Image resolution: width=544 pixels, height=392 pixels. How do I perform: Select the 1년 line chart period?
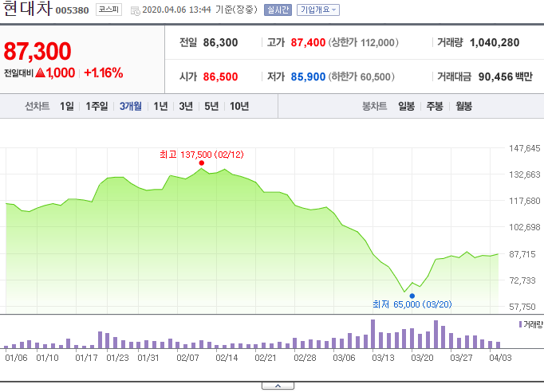[x=160, y=106]
